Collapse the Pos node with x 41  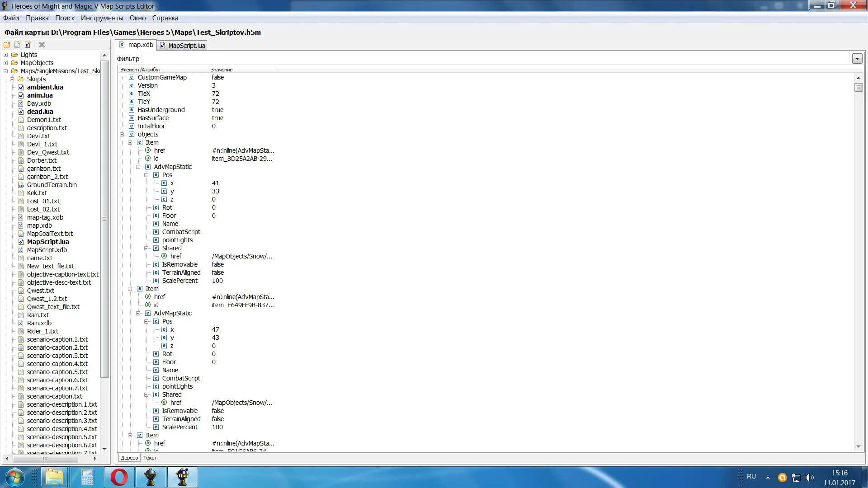point(146,175)
